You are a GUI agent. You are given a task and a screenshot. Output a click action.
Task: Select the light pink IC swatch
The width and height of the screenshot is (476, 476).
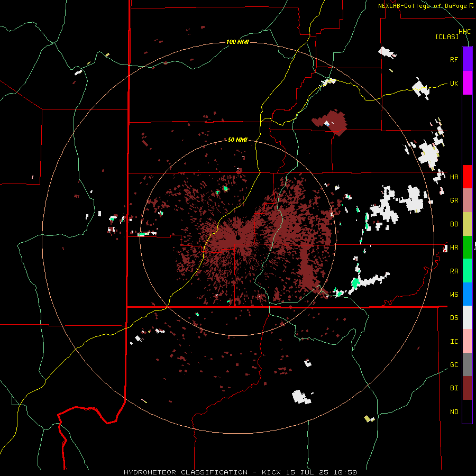[x=467, y=341]
